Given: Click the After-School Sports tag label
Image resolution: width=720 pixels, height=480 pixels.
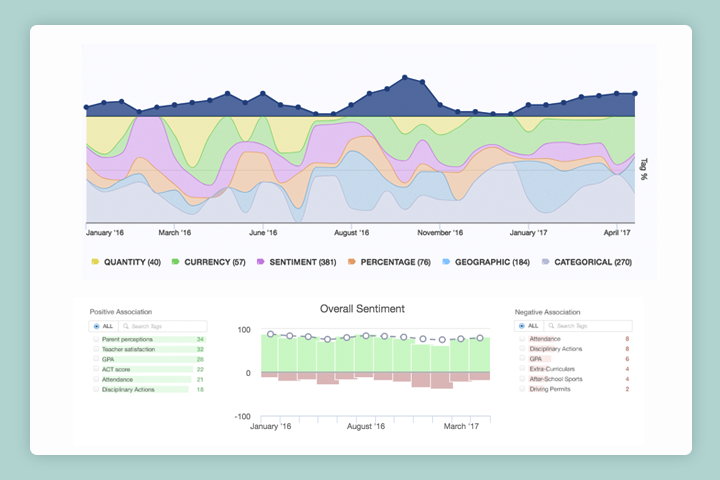Looking at the screenshot, I should 554,379.
